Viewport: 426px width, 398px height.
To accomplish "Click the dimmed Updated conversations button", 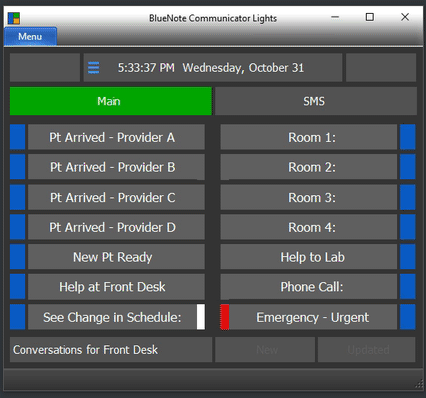I will click(367, 350).
